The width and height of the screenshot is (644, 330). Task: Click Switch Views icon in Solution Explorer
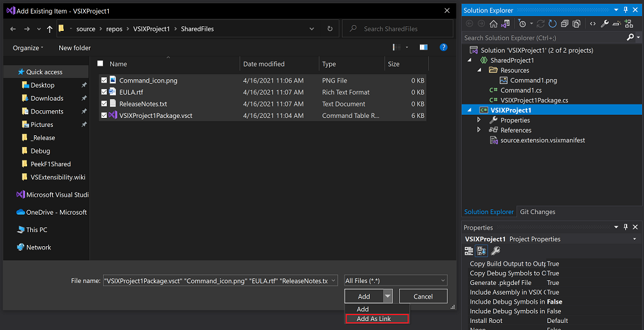(x=506, y=24)
